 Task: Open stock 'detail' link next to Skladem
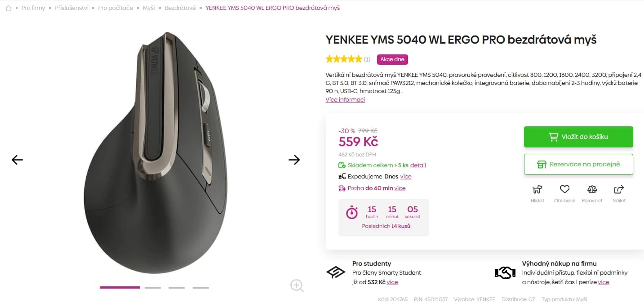pos(418,165)
